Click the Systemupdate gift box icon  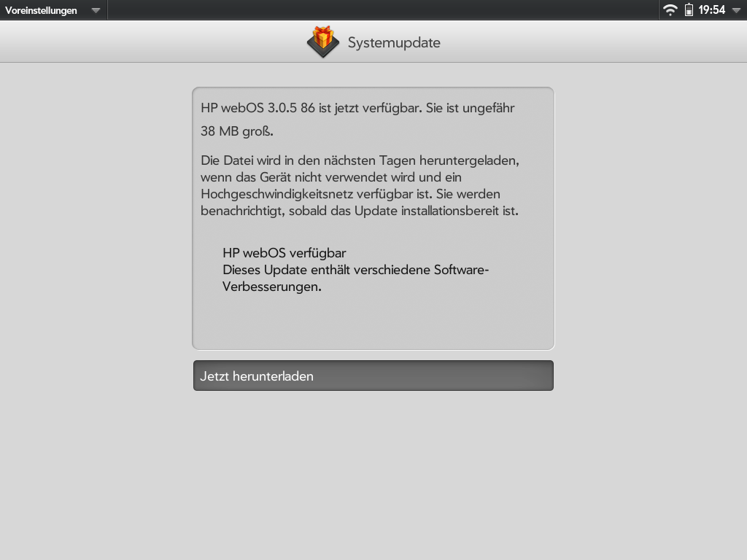click(323, 42)
